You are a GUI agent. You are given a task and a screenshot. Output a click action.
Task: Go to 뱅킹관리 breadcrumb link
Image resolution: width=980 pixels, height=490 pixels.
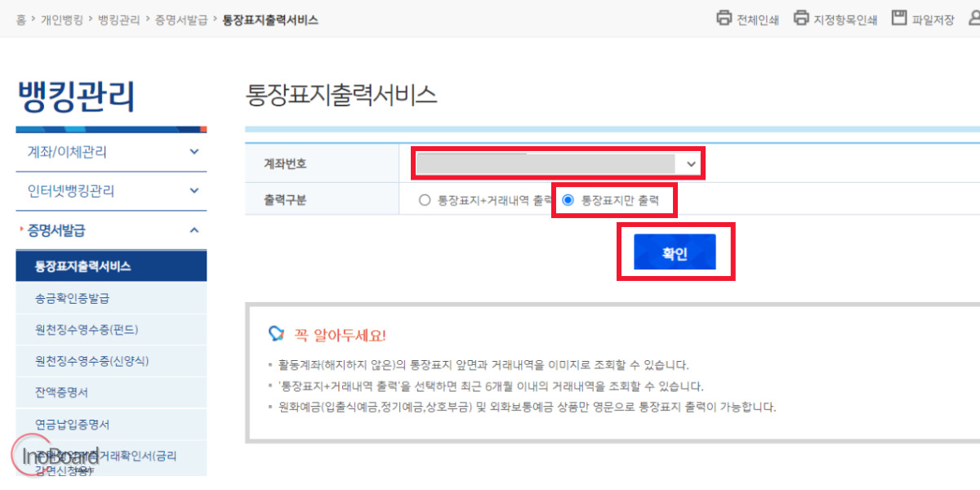tap(118, 20)
